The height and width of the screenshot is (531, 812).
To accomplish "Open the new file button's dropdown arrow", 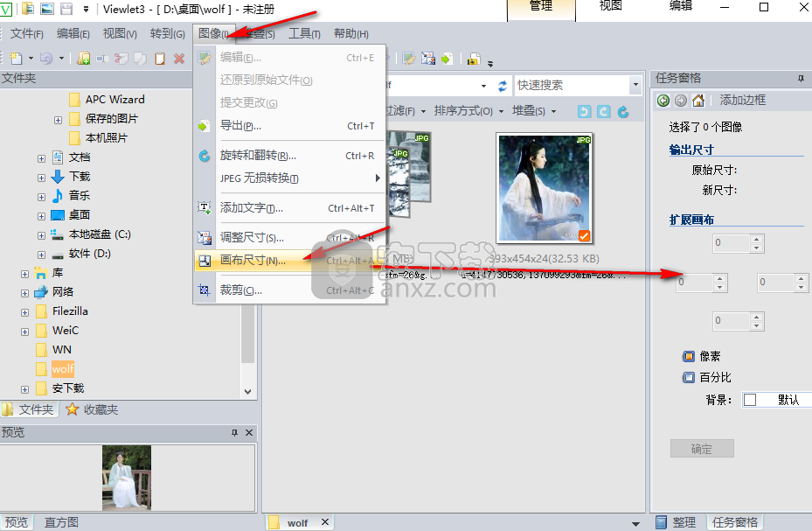I will tap(31, 59).
